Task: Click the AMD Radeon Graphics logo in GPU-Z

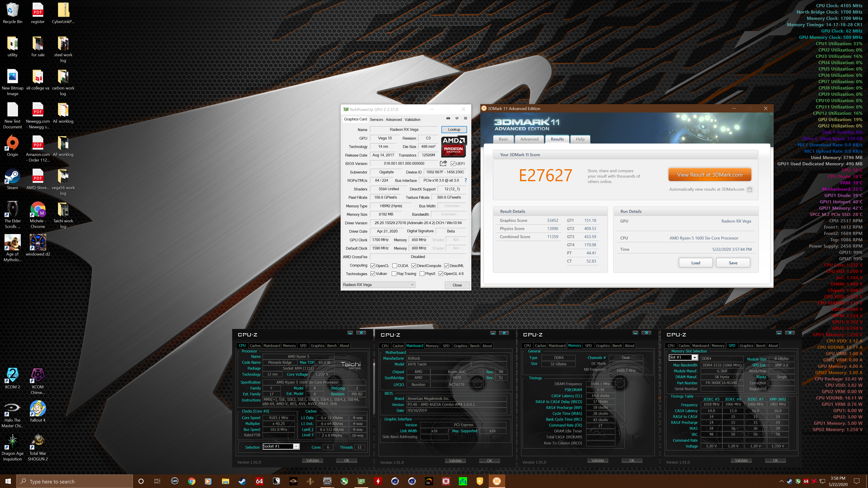Action: coord(453,146)
